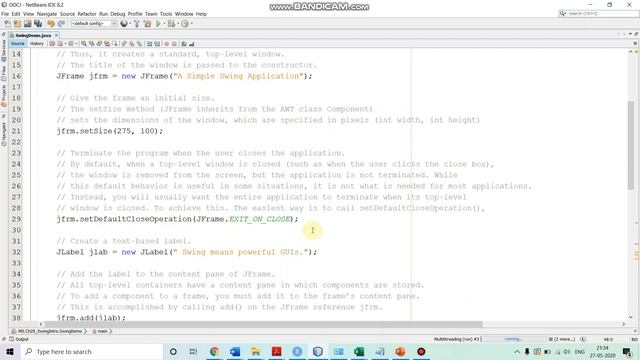Open the Projects side panel tab

(4, 96)
